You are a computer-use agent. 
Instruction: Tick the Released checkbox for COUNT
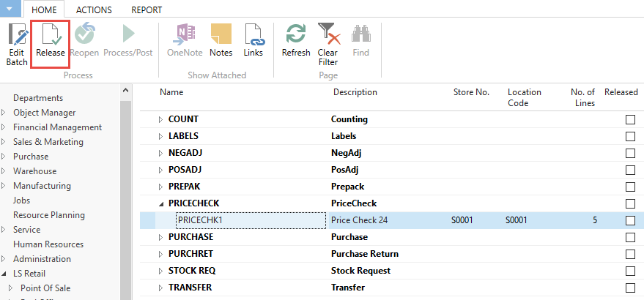tap(630, 119)
